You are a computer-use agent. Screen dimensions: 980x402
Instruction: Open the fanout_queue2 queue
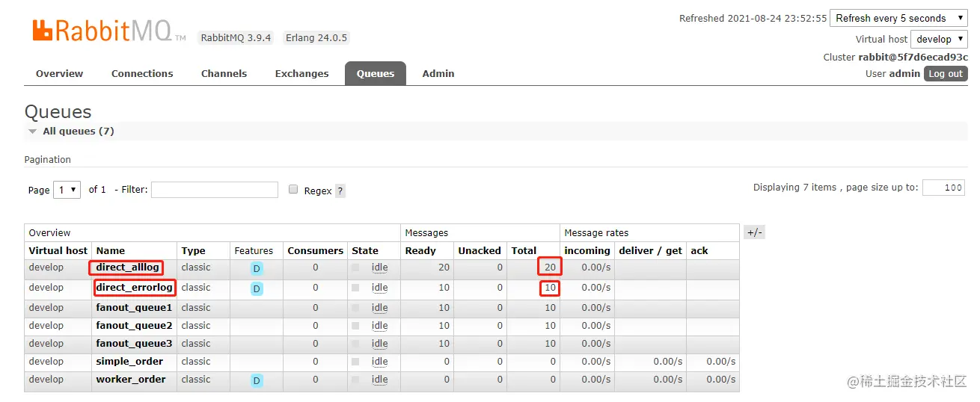pyautogui.click(x=134, y=326)
